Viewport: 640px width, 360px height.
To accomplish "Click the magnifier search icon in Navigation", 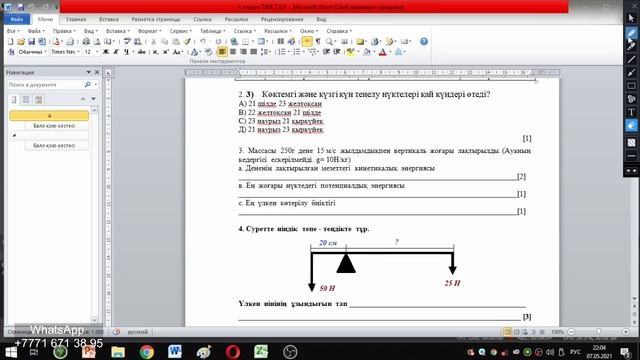I will click(87, 84).
